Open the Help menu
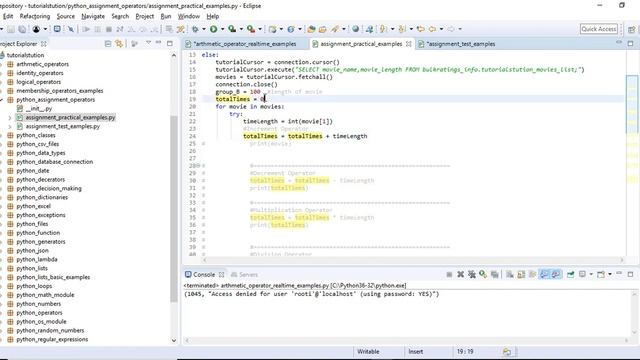This screenshot has height=360, width=640. tap(213, 16)
